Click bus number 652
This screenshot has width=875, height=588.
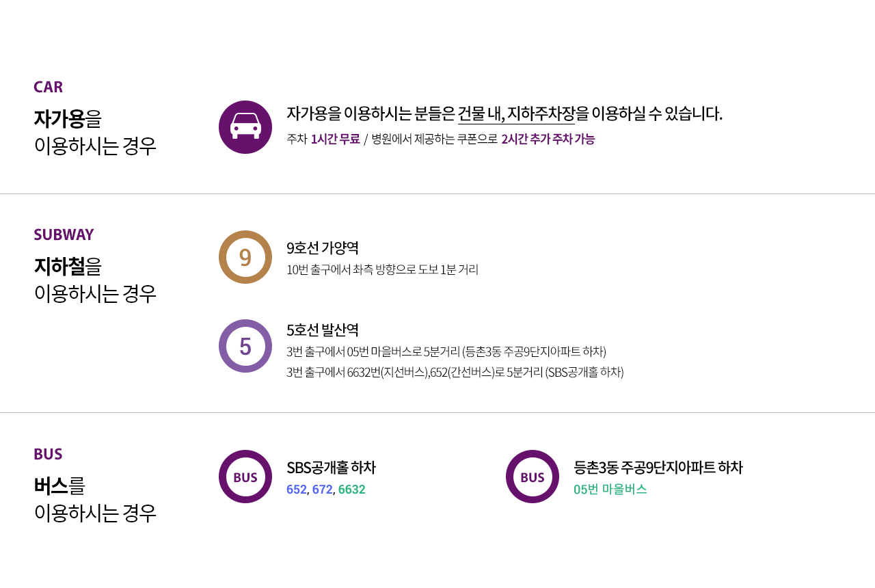pyautogui.click(x=297, y=490)
